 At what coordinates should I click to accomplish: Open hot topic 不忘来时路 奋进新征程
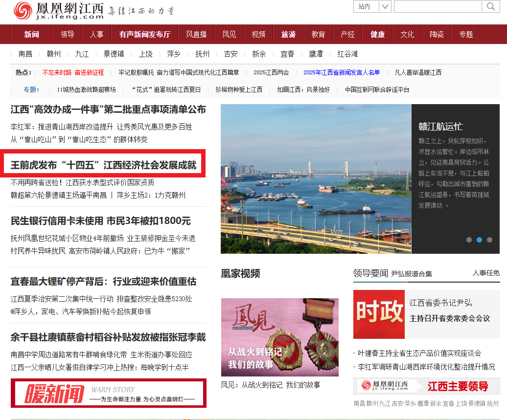point(73,72)
